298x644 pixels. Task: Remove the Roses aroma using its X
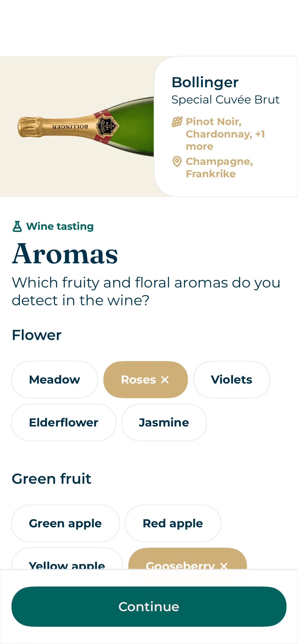(165, 379)
